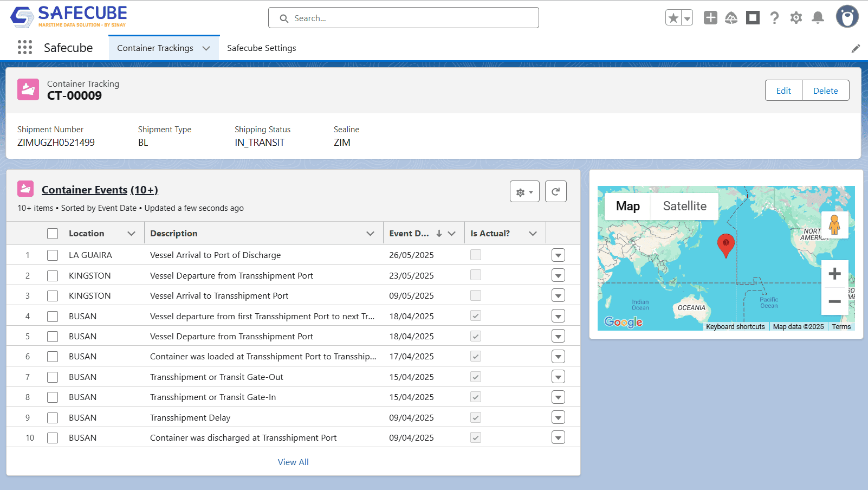
Task: Zoom out on the map
Action: tap(834, 301)
